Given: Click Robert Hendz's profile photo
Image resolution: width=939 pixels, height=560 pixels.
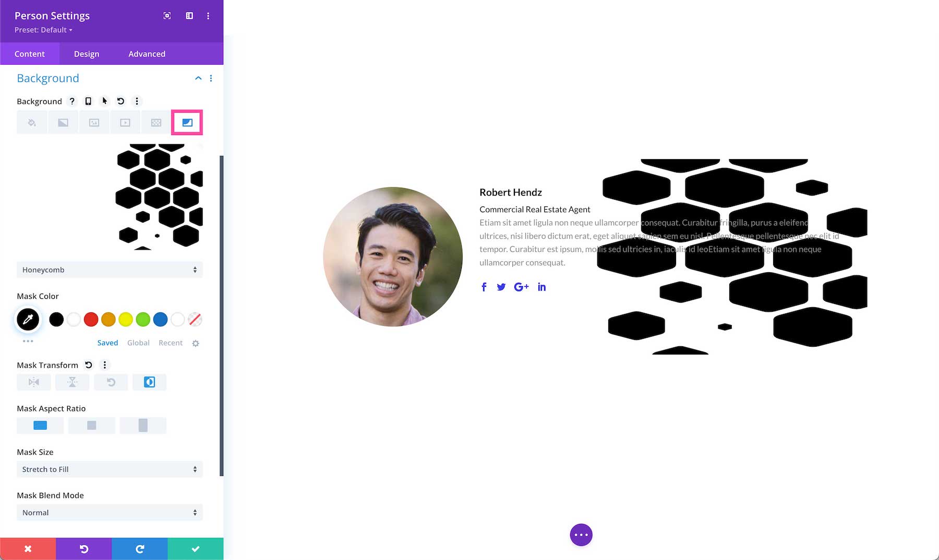Looking at the screenshot, I should 393,257.
